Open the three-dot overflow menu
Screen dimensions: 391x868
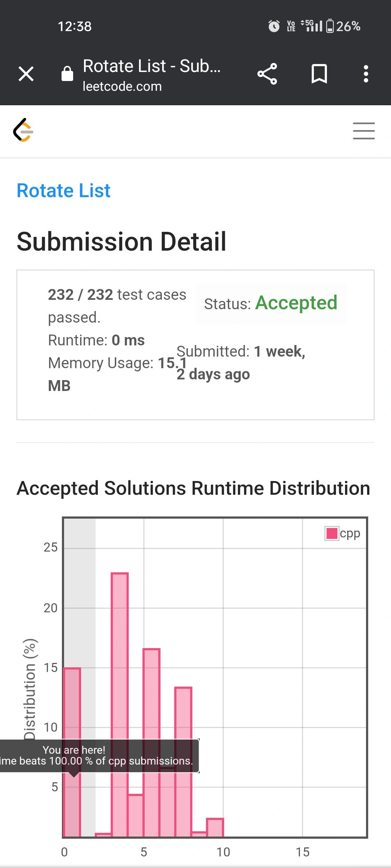[366, 74]
